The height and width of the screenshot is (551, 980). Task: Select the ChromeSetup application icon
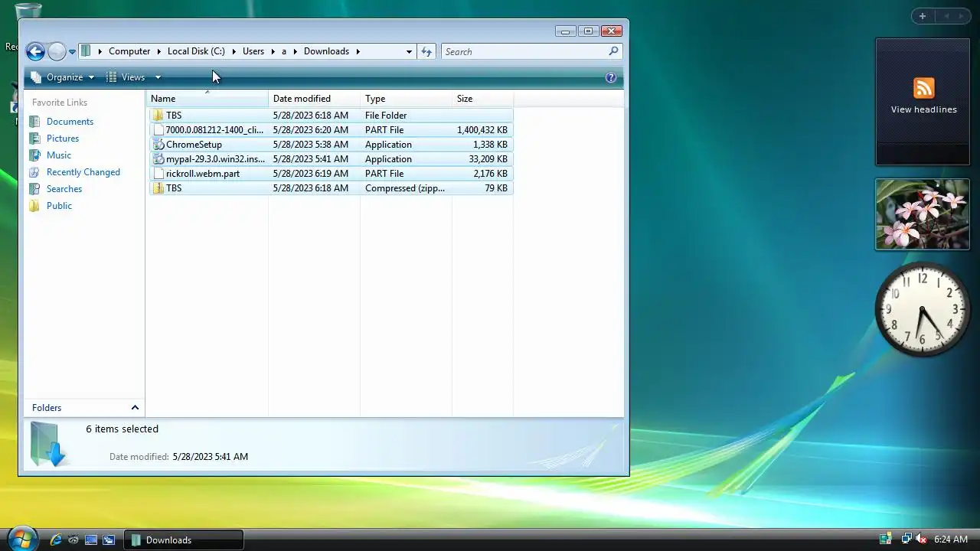pos(158,145)
